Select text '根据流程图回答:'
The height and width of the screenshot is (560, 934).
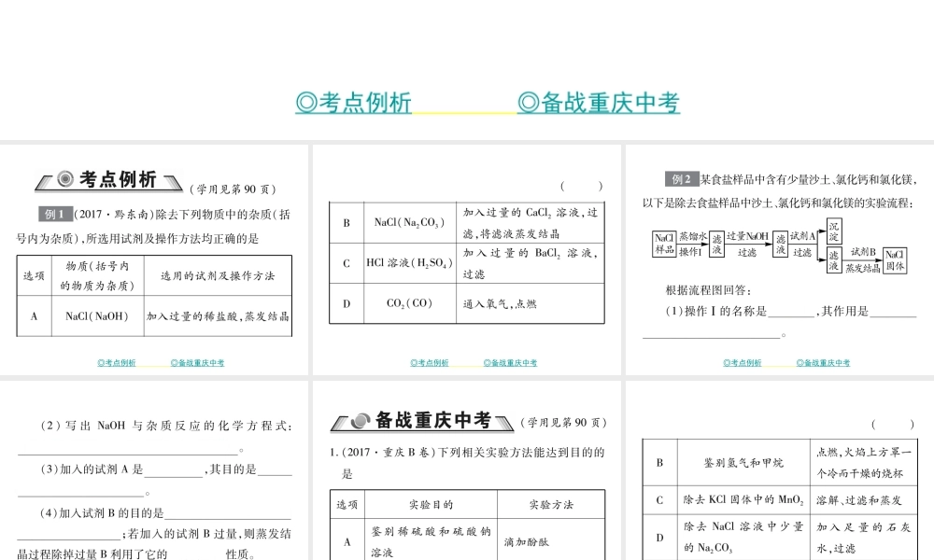pos(708,290)
